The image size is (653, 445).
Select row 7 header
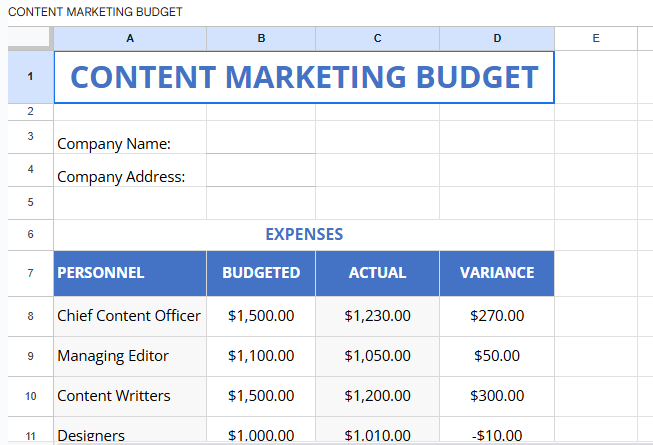pos(30,273)
